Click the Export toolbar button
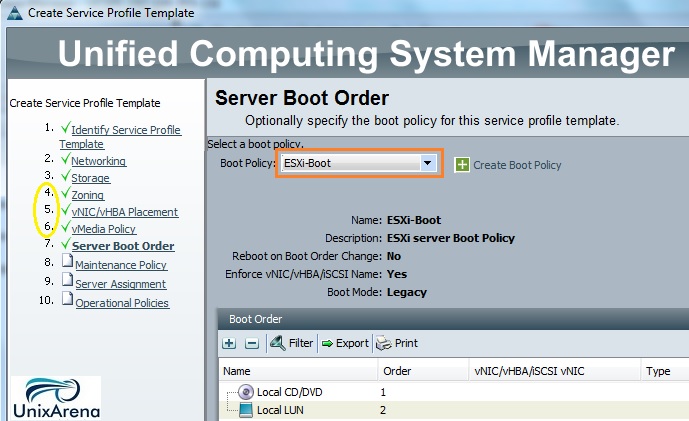Image resolution: width=689 pixels, height=421 pixels. (x=345, y=343)
